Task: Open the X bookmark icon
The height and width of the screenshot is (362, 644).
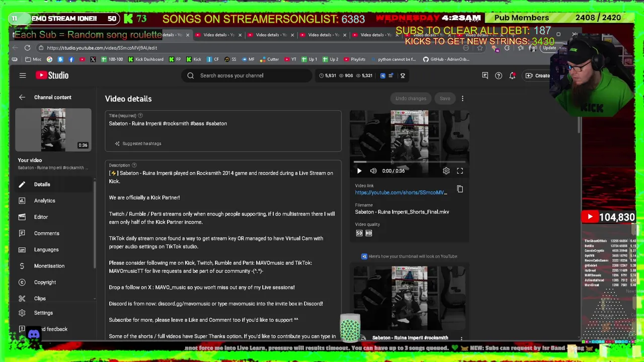Action: pyautogui.click(x=93, y=59)
